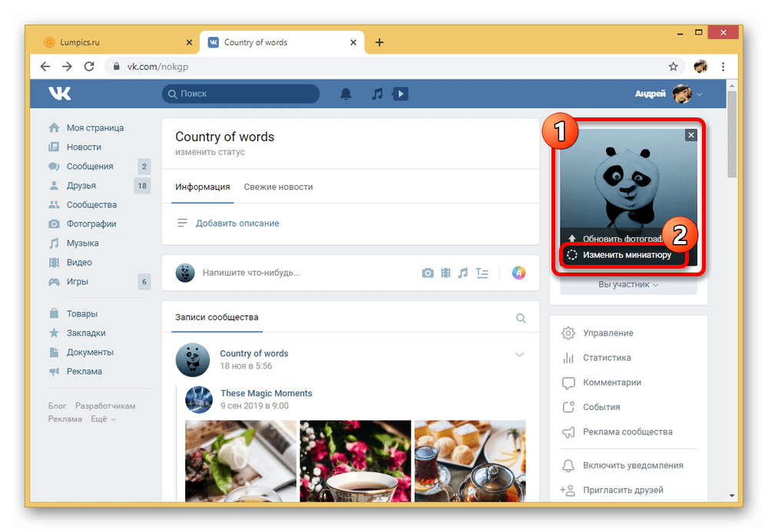Image resolution: width=768 pixels, height=532 pixels.
Task: Open notifications bell in VK header
Action: tap(346, 94)
